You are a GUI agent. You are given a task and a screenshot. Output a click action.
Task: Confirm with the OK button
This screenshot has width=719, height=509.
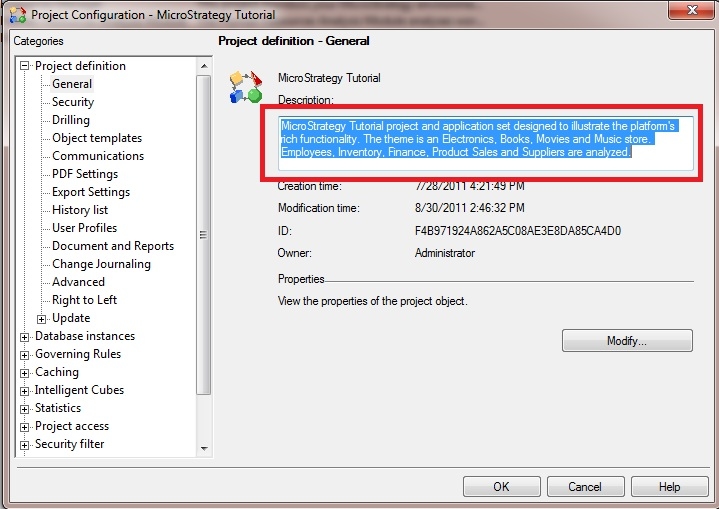(501, 487)
